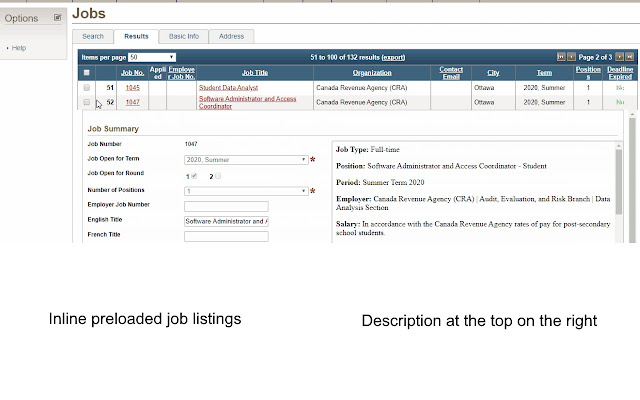The height and width of the screenshot is (400, 640).
Task: Open the Basic Info tab
Action: coord(184,36)
